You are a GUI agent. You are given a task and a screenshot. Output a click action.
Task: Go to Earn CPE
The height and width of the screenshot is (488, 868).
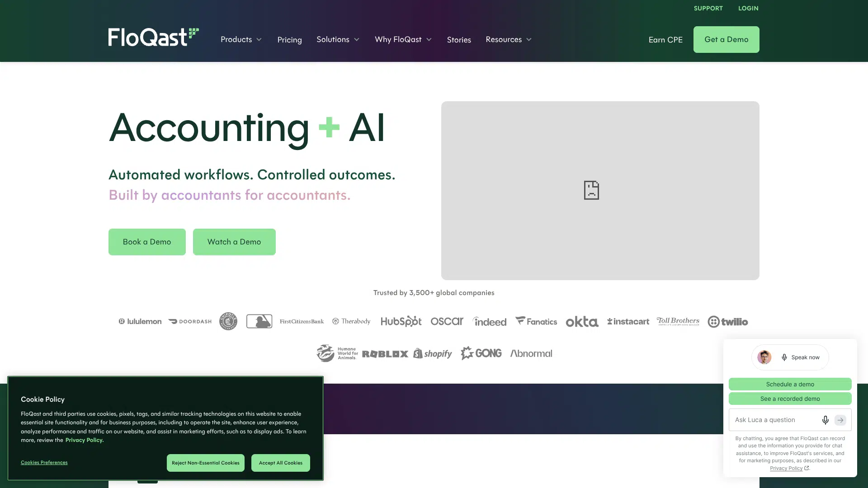click(665, 40)
